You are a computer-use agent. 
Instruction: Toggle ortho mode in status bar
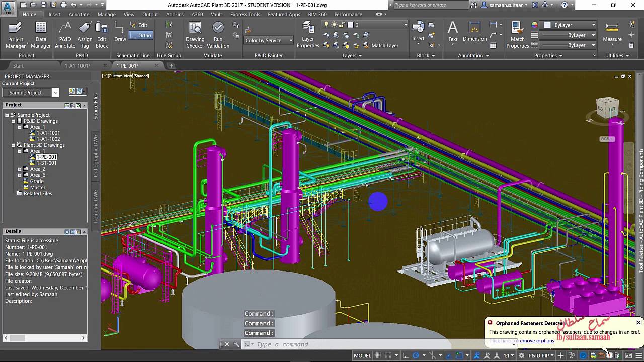tap(405, 355)
